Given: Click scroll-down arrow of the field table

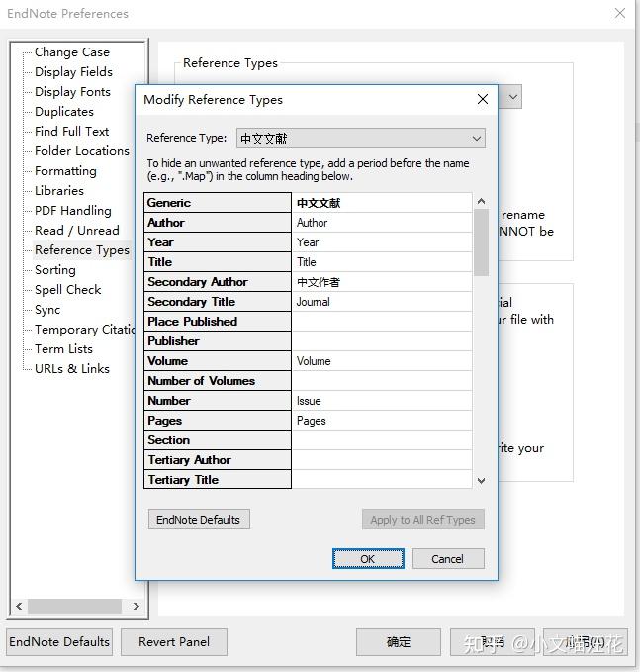Looking at the screenshot, I should [481, 481].
